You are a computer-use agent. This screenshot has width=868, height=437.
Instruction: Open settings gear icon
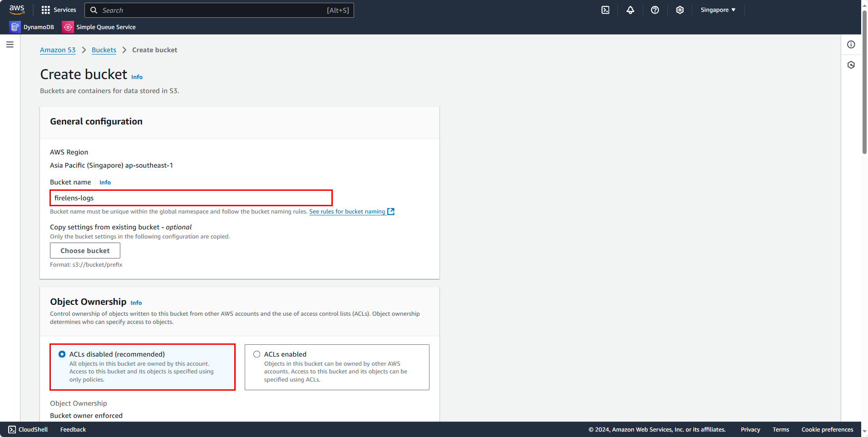[x=680, y=10]
